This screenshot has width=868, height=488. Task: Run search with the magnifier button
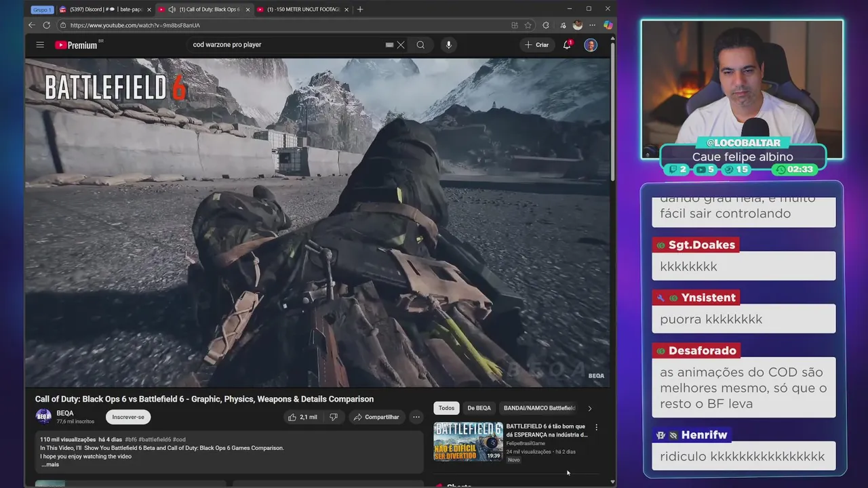coord(420,45)
